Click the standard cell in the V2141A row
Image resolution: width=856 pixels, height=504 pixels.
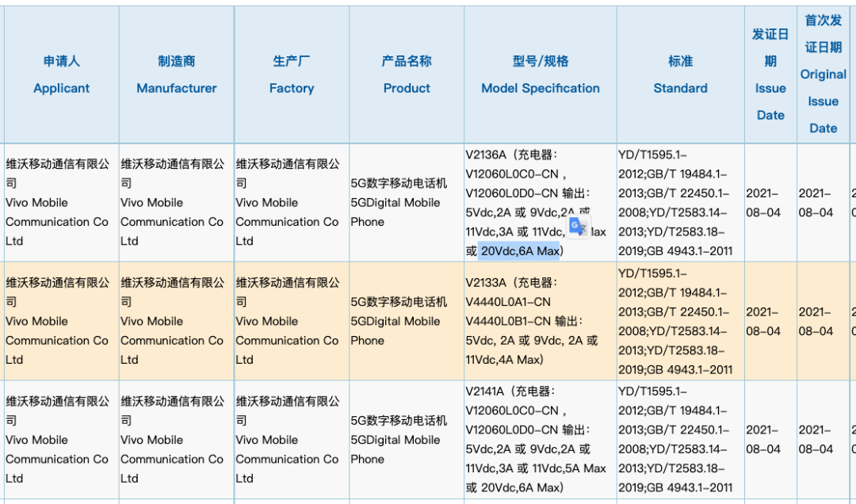point(680,440)
